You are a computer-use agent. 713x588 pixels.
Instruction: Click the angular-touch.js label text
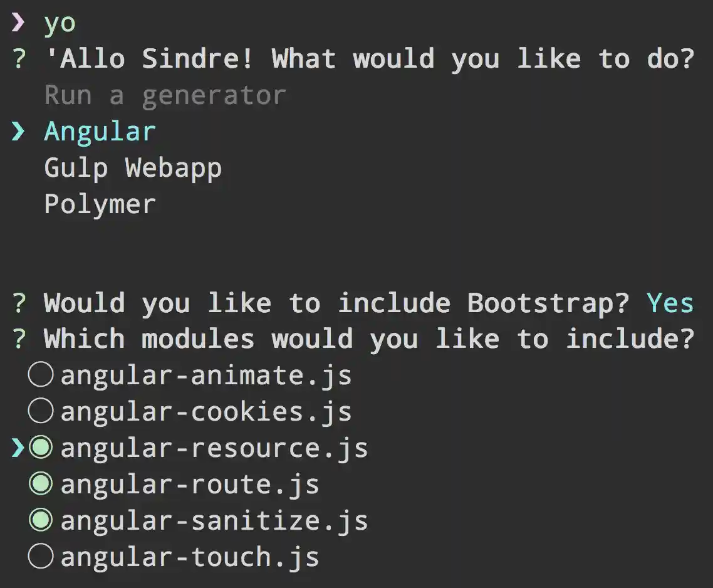click(190, 557)
